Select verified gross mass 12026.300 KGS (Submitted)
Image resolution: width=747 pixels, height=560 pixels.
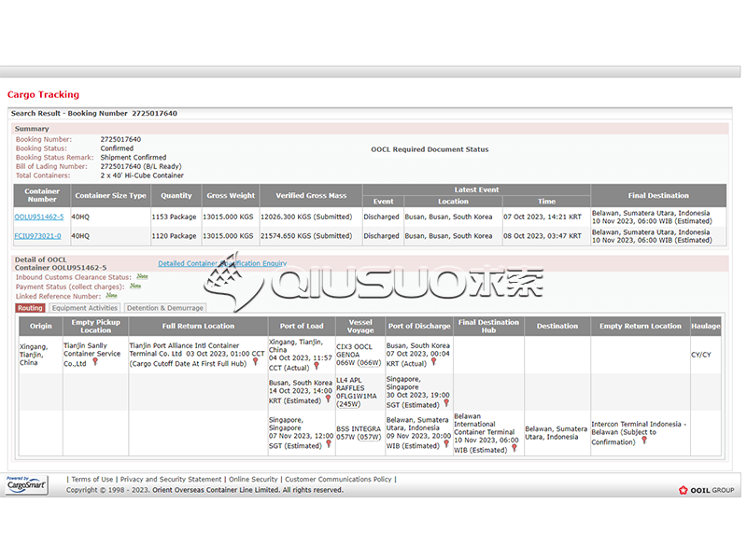tap(306, 217)
